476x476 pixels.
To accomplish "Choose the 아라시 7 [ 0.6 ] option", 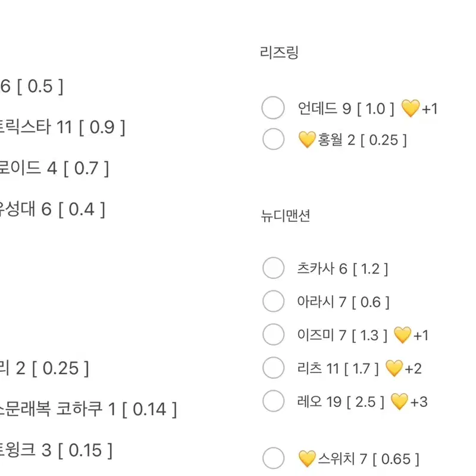I will tap(273, 301).
